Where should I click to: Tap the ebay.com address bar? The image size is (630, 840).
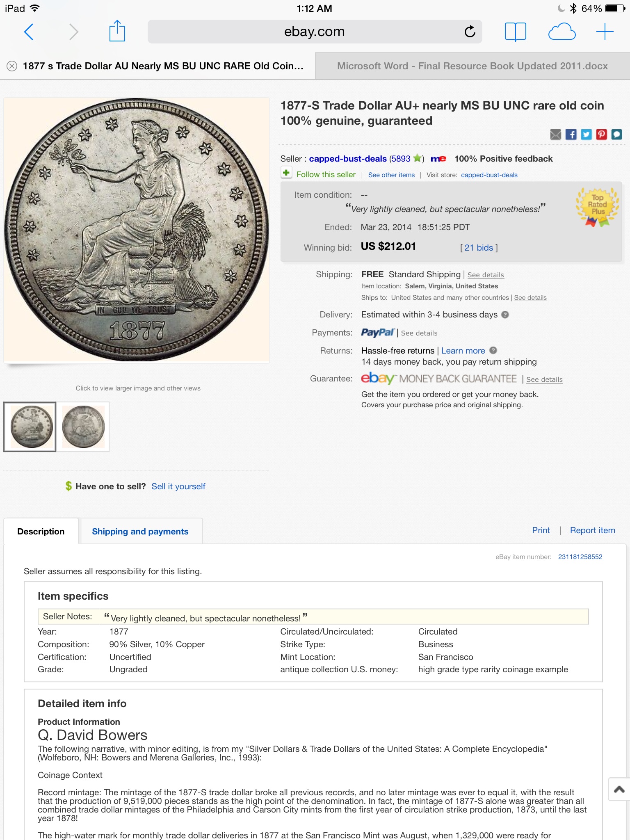tap(314, 32)
